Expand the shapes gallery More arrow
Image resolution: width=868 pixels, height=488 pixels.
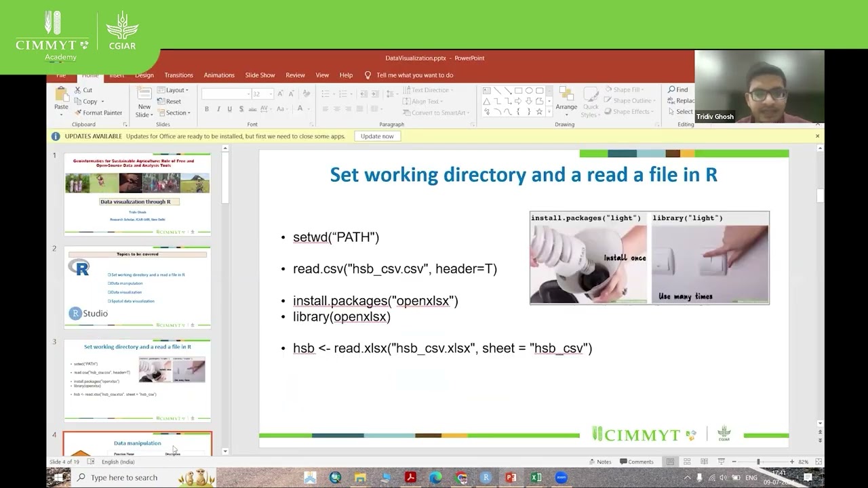click(548, 112)
